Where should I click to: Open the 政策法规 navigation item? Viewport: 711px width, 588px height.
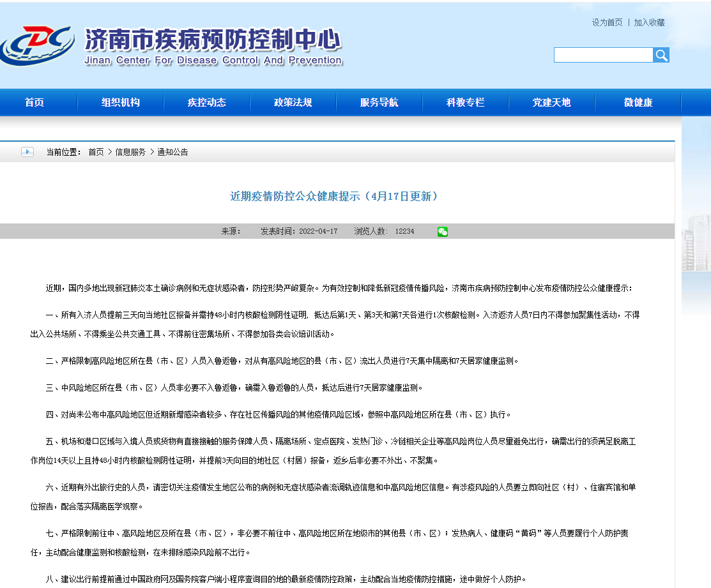293,102
